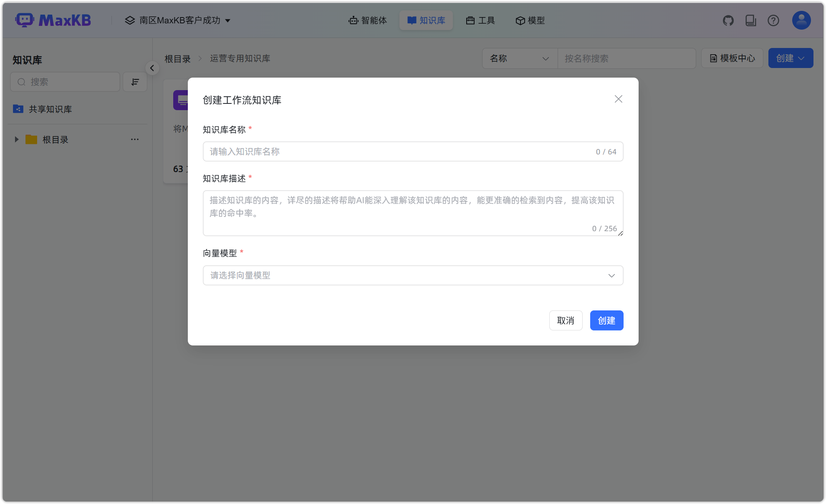The height and width of the screenshot is (504, 826).
Task: Collapse the left sidebar panel
Action: click(152, 68)
